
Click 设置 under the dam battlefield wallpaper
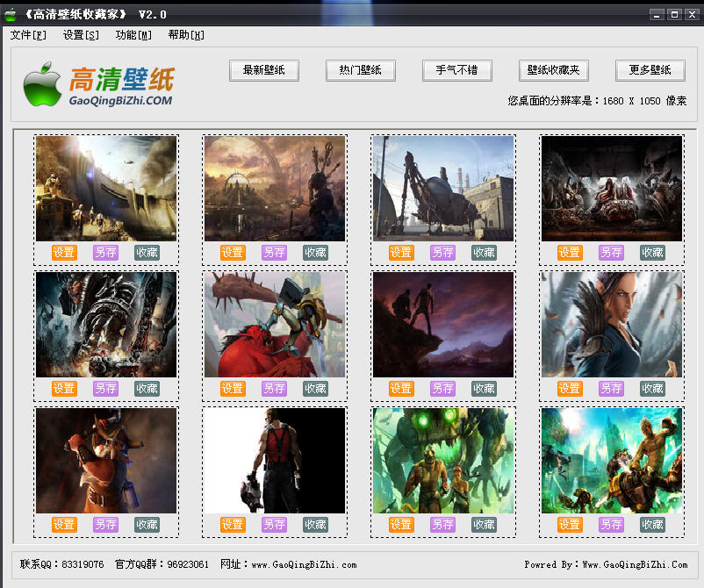64,253
